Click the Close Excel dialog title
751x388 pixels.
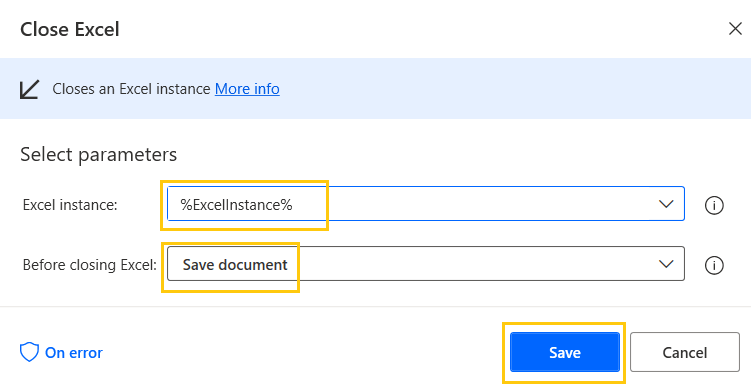pos(70,29)
